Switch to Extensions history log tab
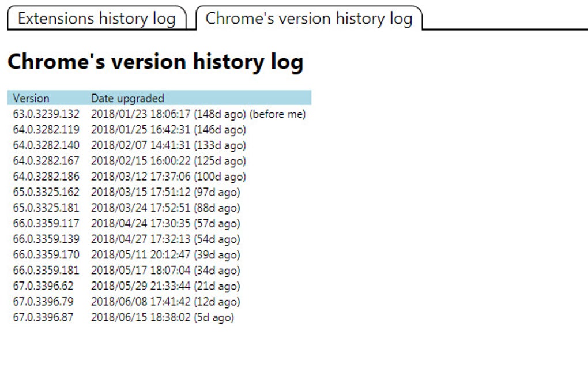Image resolution: width=588 pixels, height=368 pixels. pos(96,18)
